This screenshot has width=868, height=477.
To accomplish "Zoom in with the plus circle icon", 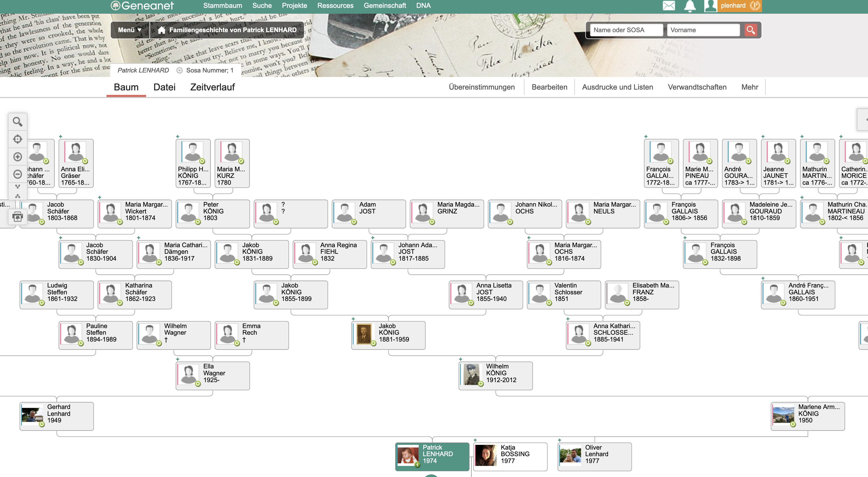I will 17,157.
